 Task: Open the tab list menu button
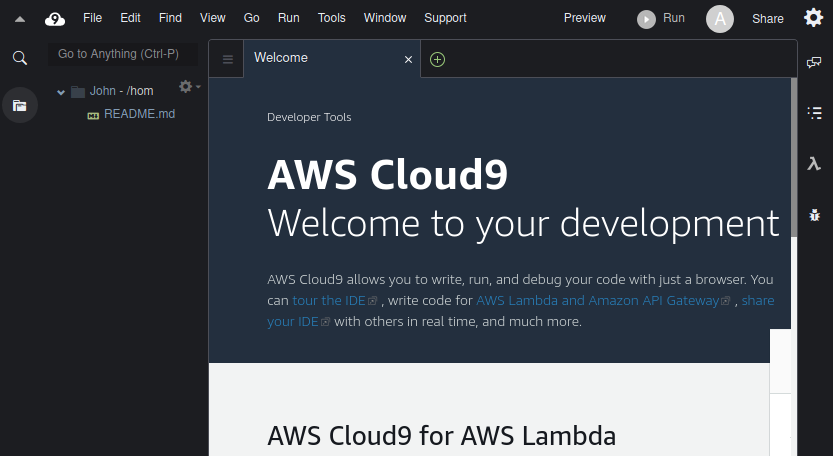click(x=228, y=59)
